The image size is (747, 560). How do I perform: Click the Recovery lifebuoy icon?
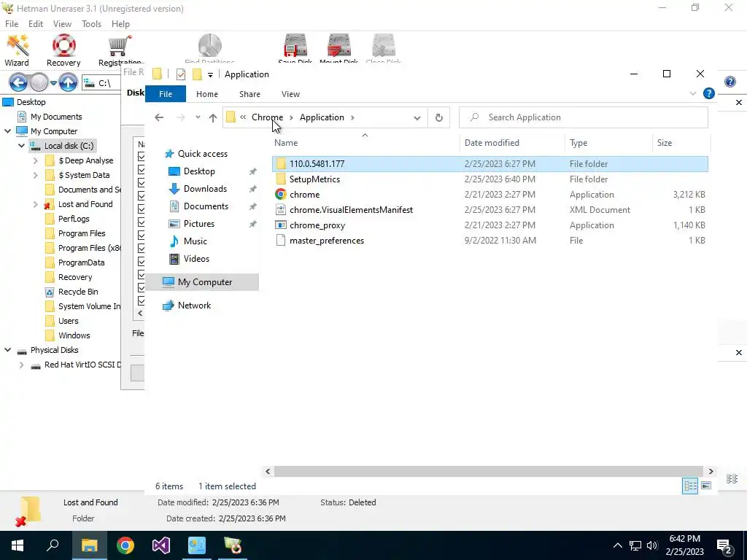[63, 50]
